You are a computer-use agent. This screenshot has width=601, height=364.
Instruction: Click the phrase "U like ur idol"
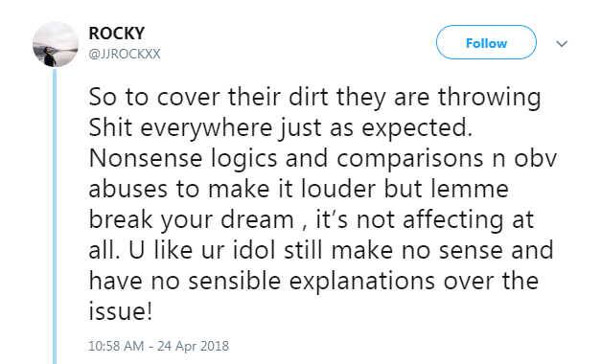pyautogui.click(x=202, y=250)
